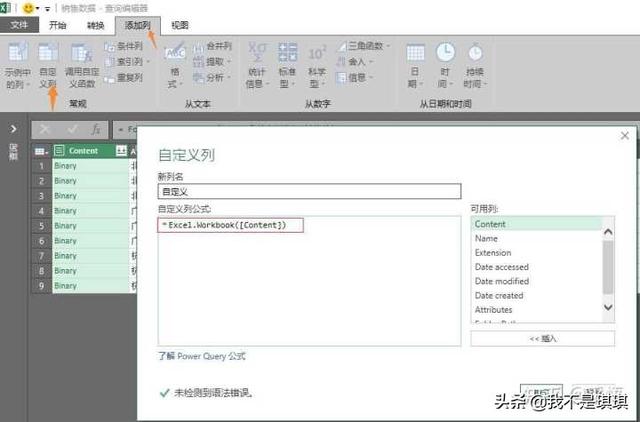This screenshot has height=422, width=640.
Task: Open 了解 Power Query 公式 link
Action: pos(202,356)
